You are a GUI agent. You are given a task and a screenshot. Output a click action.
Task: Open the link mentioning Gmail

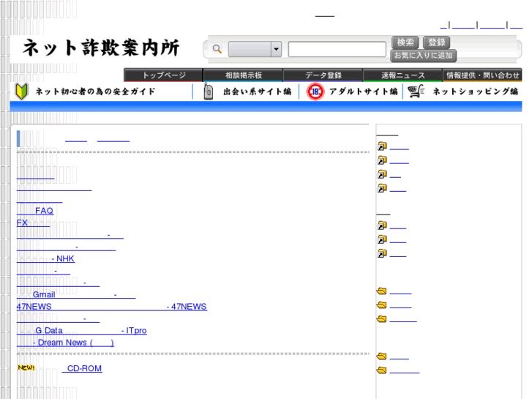(x=76, y=295)
